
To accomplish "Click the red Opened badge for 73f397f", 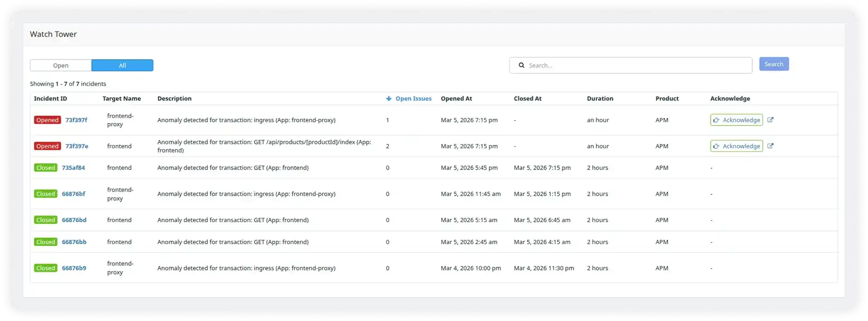I will point(47,120).
